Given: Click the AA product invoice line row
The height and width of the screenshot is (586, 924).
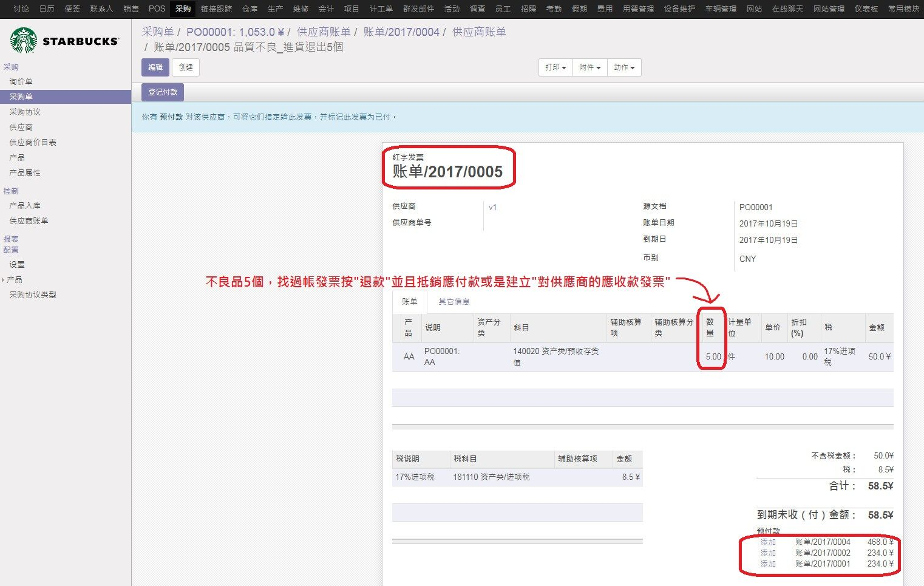Looking at the screenshot, I should (643, 356).
